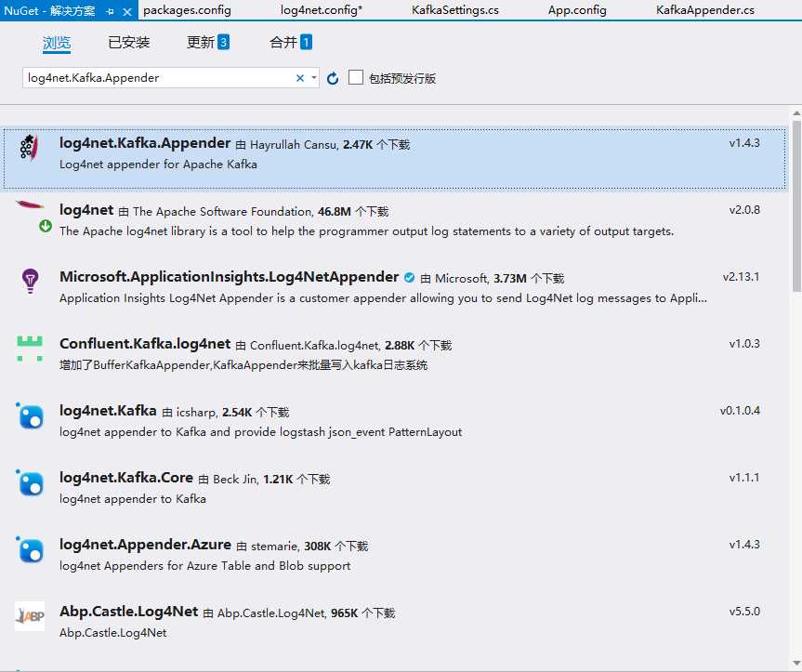The height and width of the screenshot is (672, 802).
Task: Click the Application Insights lightbulb icon
Action: (30, 282)
